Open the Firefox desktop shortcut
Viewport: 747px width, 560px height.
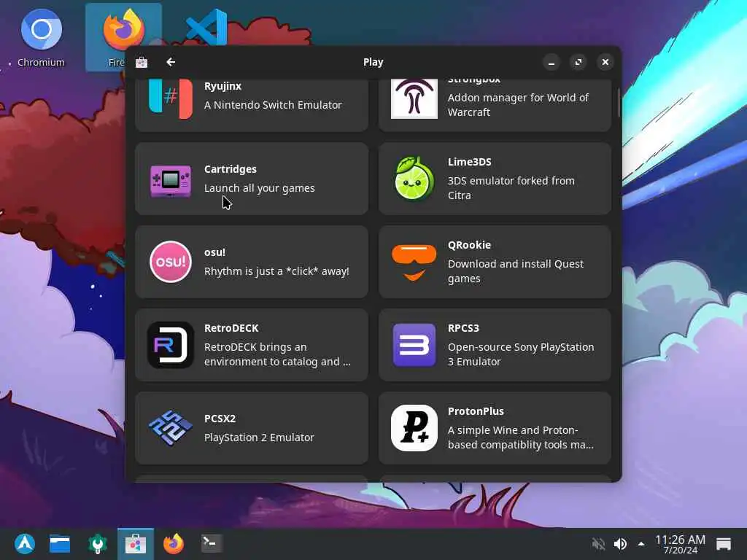pos(123,38)
